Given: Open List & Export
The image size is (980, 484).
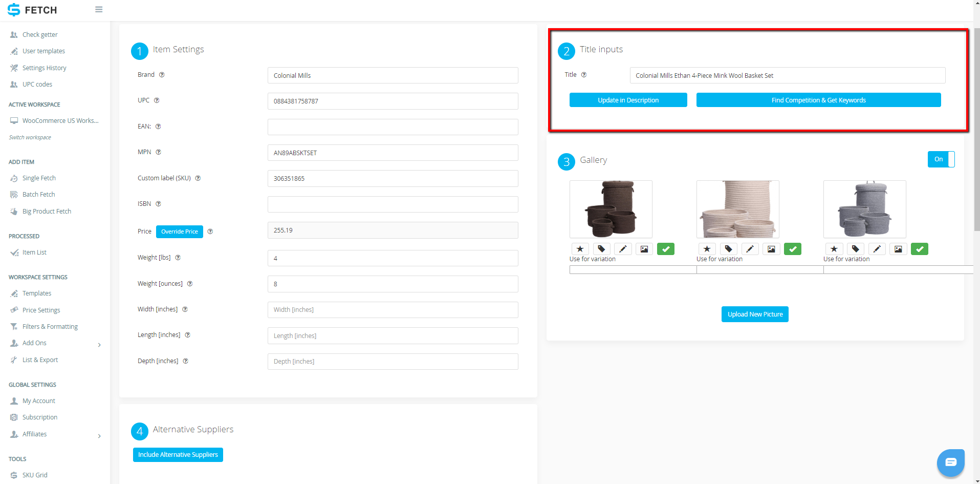Looking at the screenshot, I should tap(40, 360).
